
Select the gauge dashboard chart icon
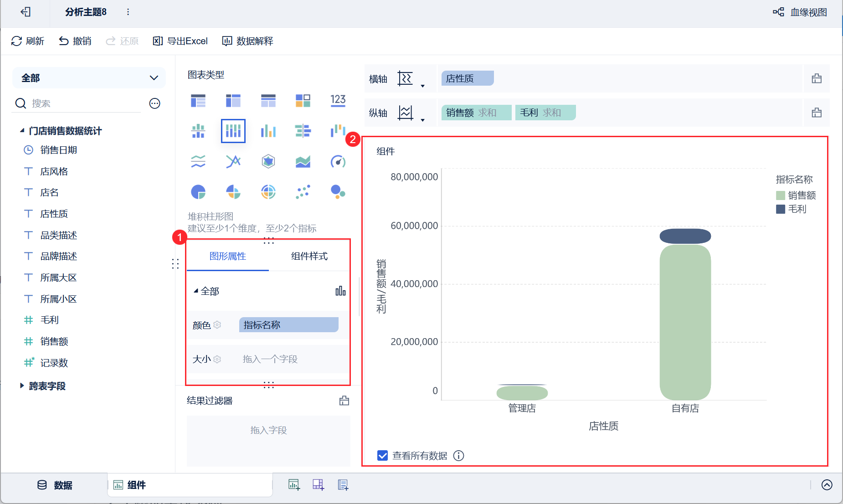point(338,161)
